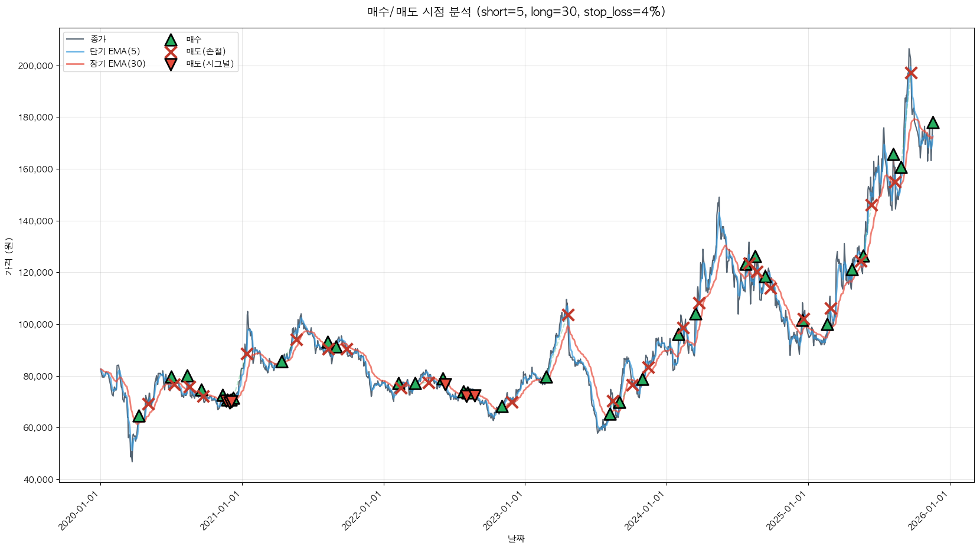This screenshot has height=549, width=980.
Task: Click the 종가 line swatch in the legend
Action: coord(76,40)
